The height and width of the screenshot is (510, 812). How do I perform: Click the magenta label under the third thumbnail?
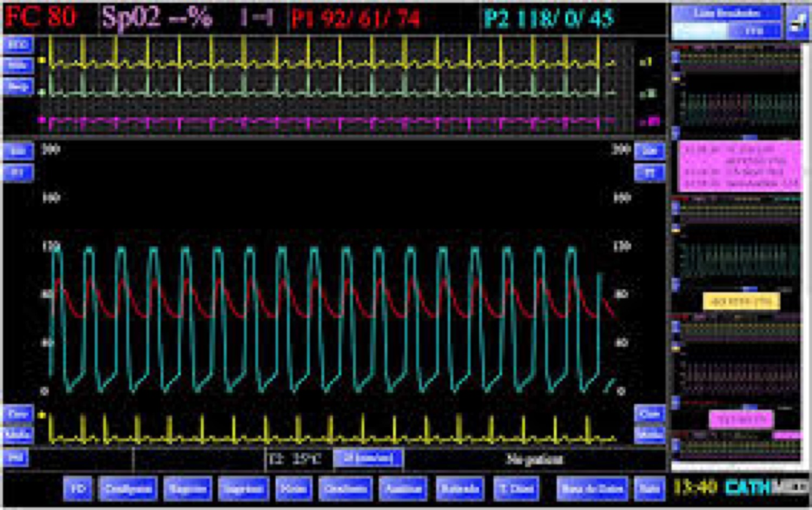741,419
